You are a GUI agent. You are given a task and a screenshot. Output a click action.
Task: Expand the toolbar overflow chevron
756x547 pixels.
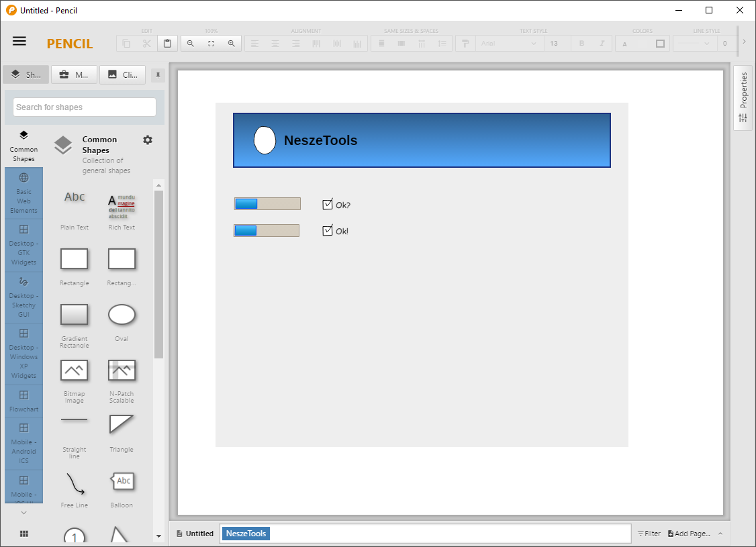tap(744, 42)
